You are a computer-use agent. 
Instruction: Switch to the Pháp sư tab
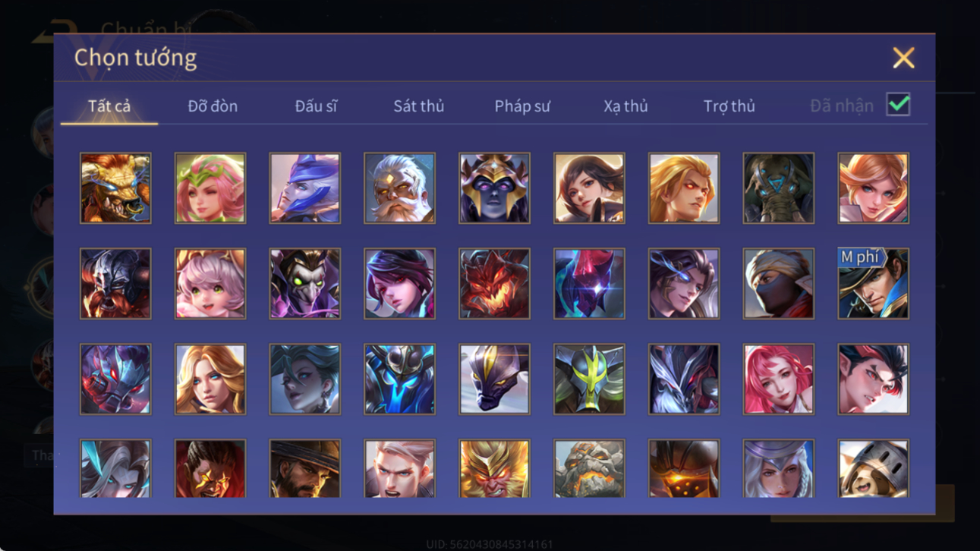pos(522,106)
